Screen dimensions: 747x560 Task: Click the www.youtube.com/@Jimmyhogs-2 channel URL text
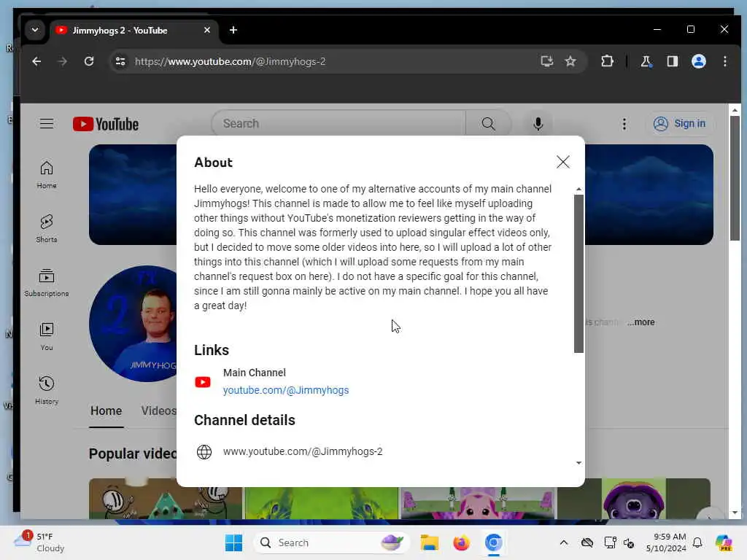pos(303,451)
